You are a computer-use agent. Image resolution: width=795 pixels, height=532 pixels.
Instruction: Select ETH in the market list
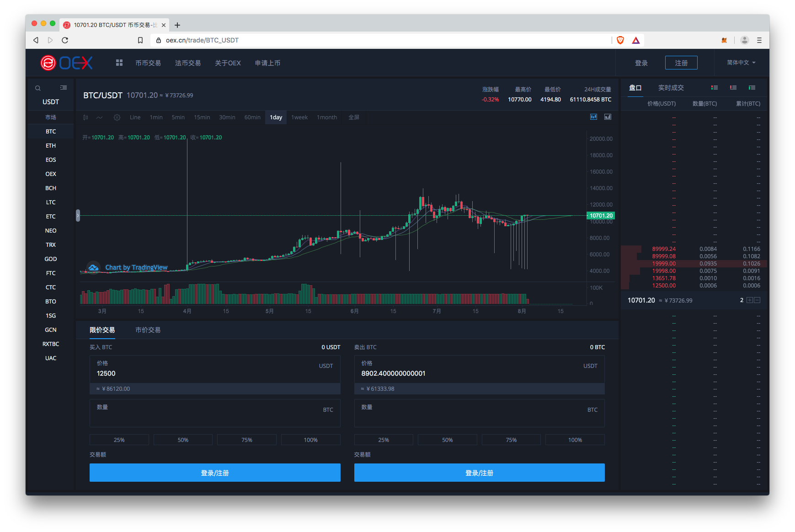[51, 146]
